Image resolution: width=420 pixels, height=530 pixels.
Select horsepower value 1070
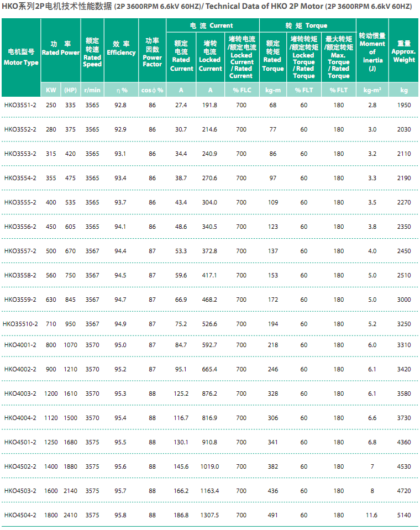click(71, 345)
